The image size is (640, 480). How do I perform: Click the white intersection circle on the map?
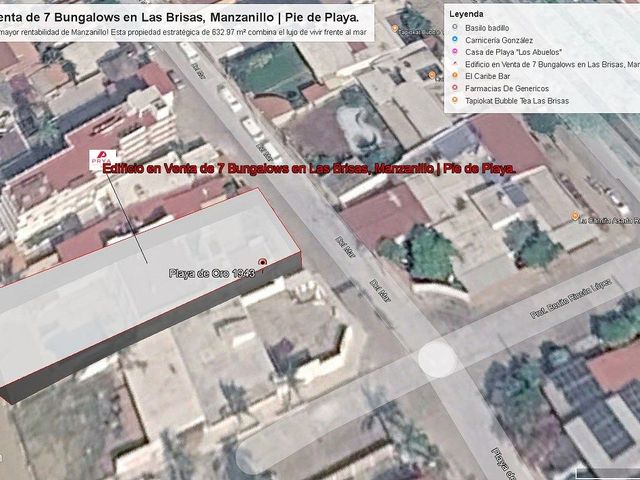(437, 360)
